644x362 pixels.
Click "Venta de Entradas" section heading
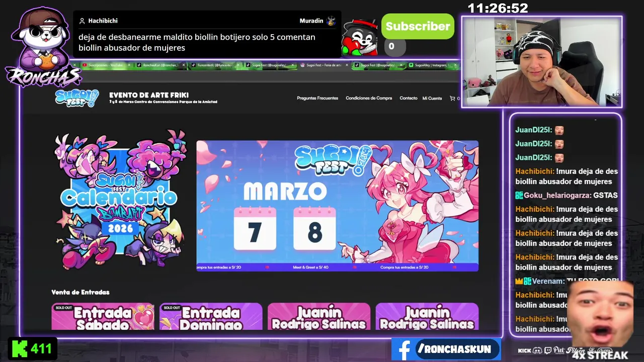click(x=80, y=292)
